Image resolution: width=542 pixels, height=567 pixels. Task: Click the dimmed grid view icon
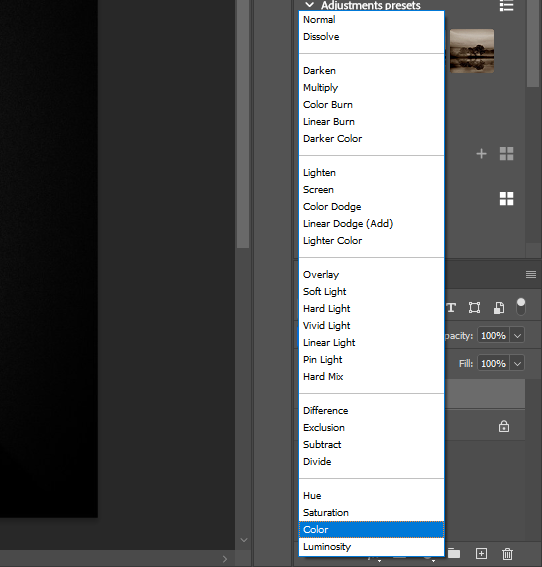pos(506,154)
